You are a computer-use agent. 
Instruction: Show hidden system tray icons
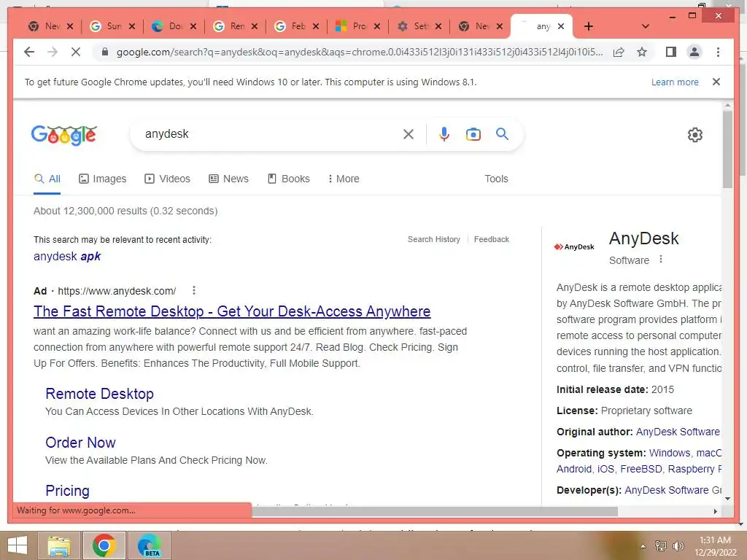click(643, 546)
